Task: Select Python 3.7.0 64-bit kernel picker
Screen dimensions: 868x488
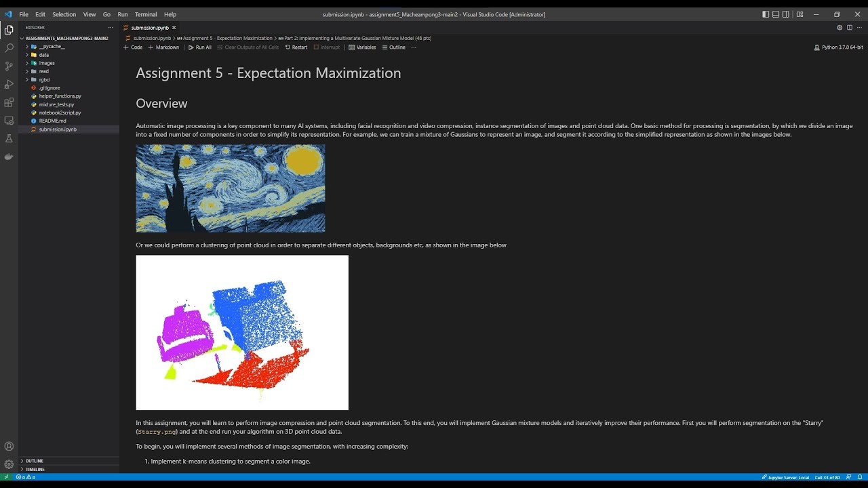Action: click(839, 47)
